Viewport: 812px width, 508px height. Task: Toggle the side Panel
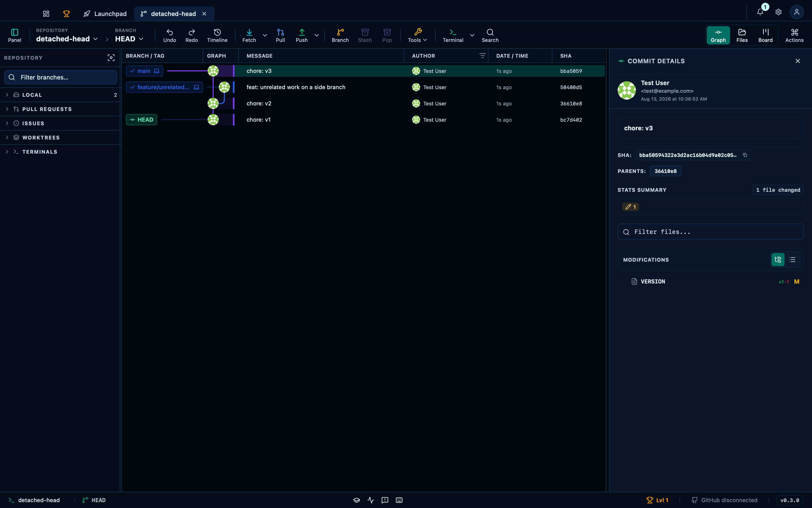coord(15,35)
